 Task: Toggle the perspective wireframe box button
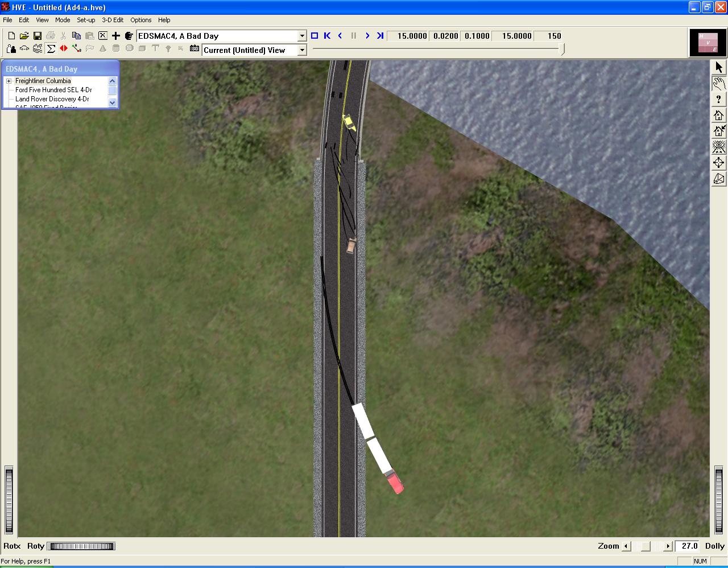[x=719, y=179]
